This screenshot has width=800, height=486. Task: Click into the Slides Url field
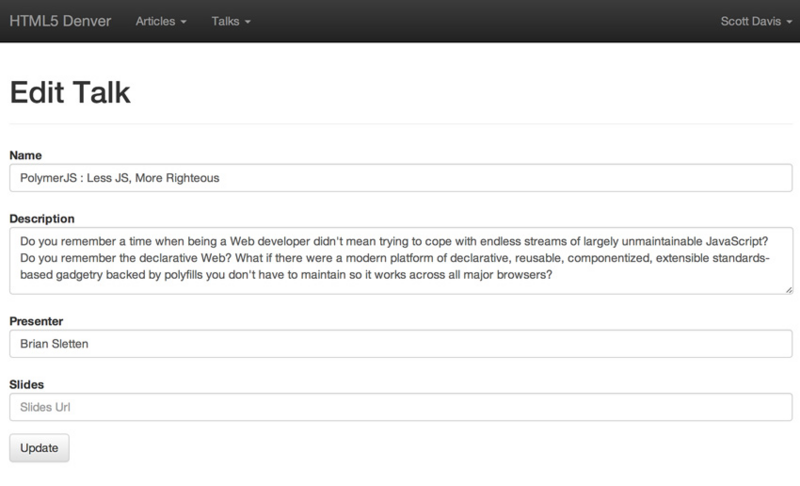(401, 407)
